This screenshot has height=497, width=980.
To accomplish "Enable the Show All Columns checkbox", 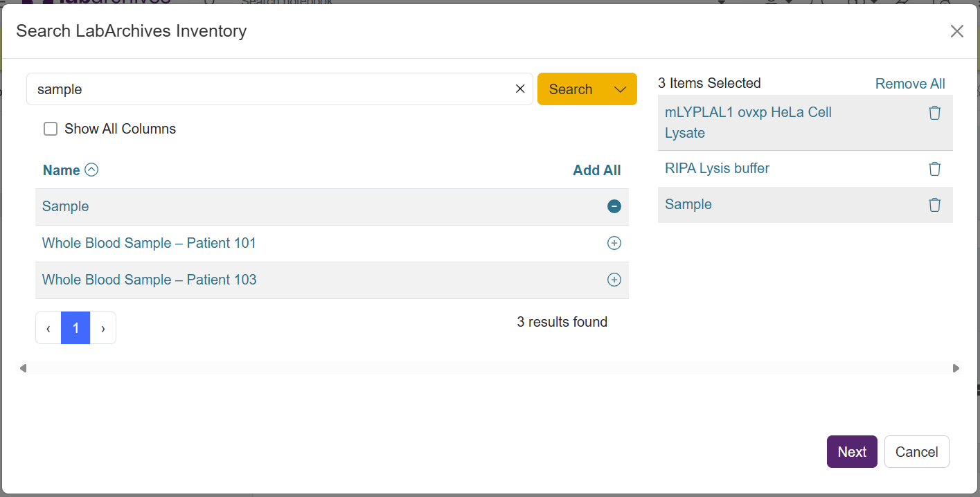I will coord(51,129).
